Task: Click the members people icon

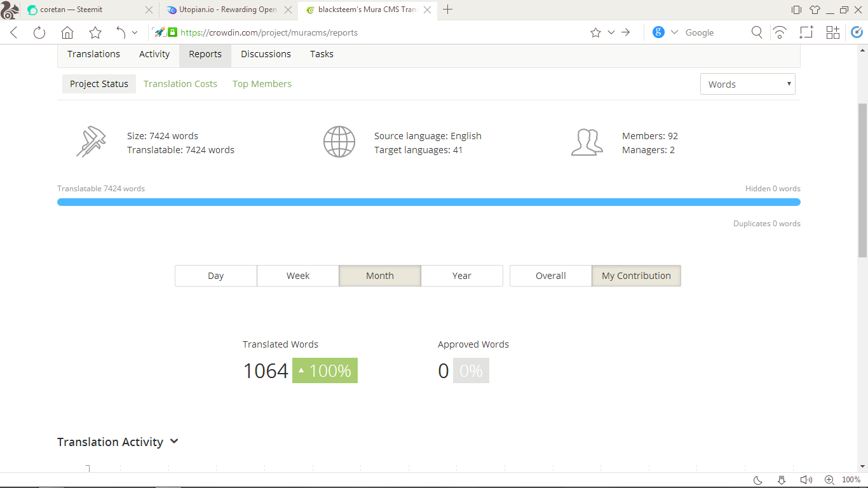Action: tap(587, 142)
